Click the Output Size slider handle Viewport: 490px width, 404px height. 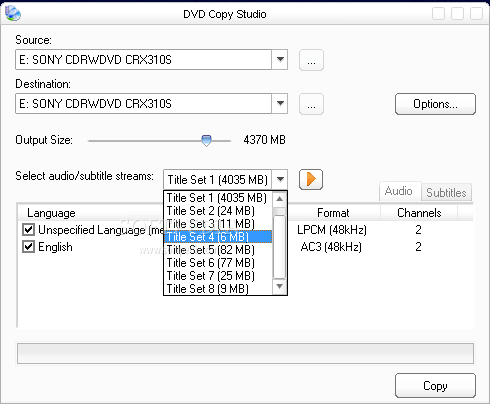206,140
